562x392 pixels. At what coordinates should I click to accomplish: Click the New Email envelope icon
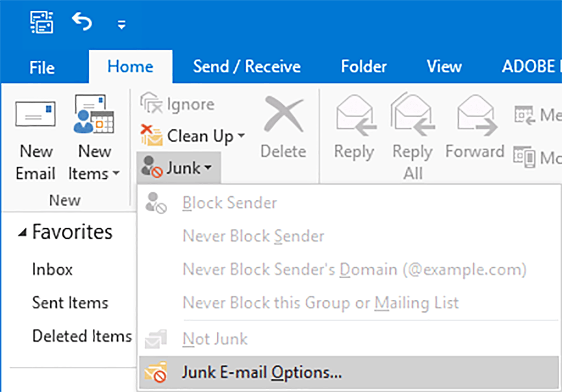[35, 115]
